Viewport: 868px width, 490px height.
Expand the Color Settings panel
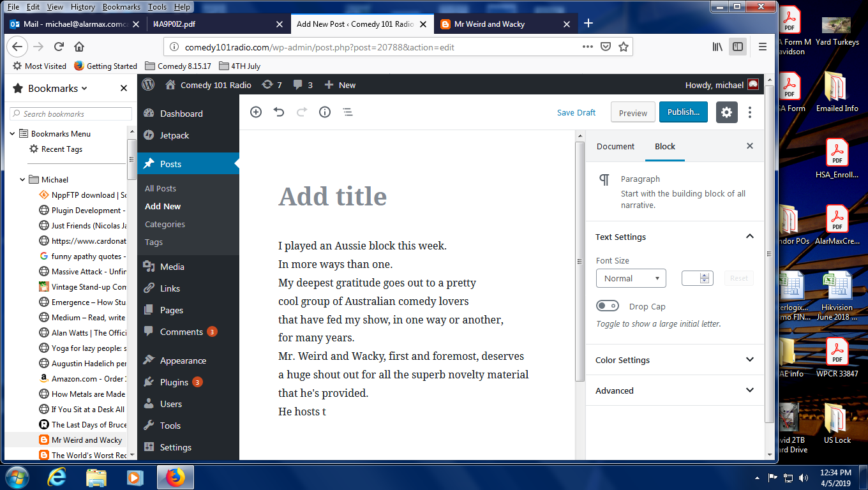click(675, 360)
